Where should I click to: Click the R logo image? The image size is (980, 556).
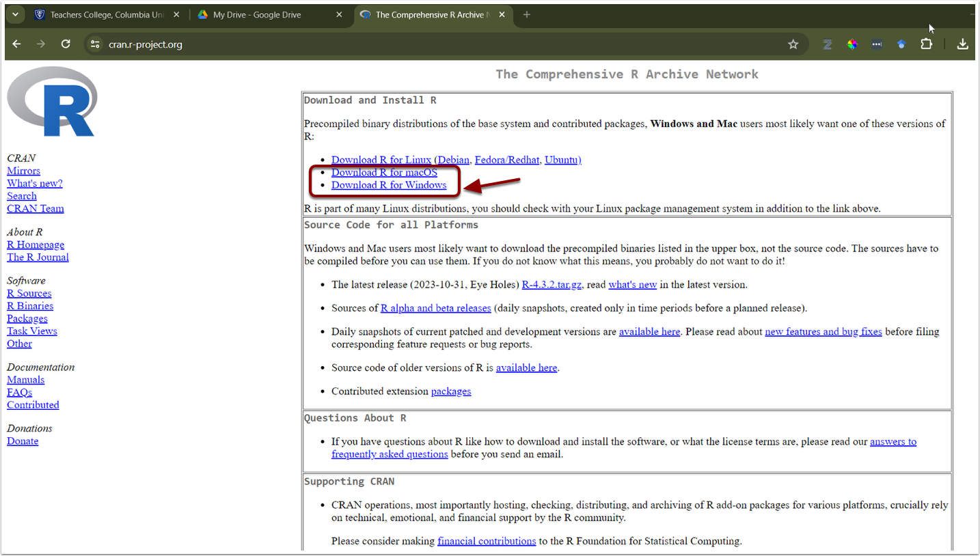point(51,102)
